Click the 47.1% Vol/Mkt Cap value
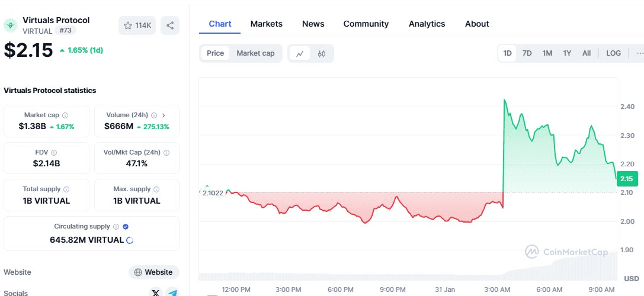 pos(137,164)
